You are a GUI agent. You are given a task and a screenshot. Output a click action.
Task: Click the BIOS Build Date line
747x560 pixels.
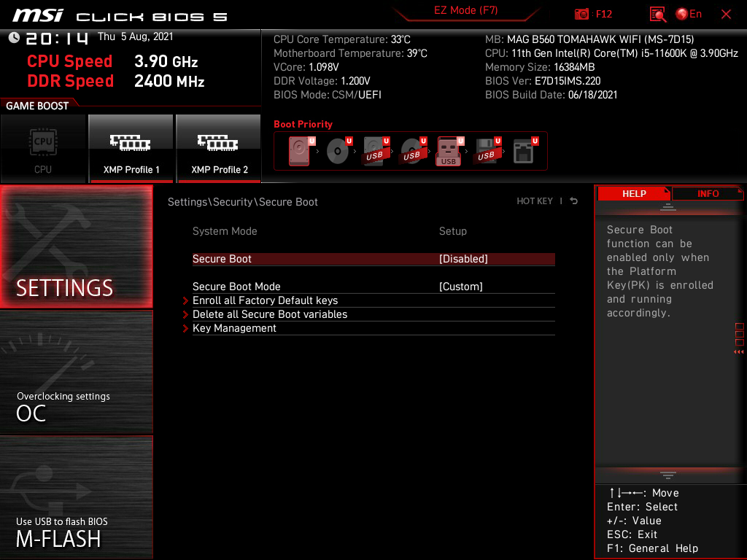pos(551,95)
